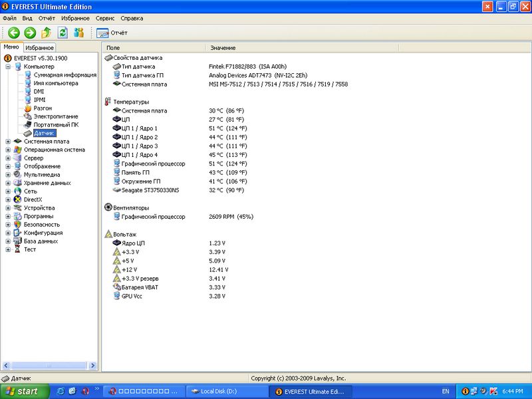Image resolution: width=532 pixels, height=399 pixels.
Task: Click the Refresh toolbar icon
Action: (63, 33)
